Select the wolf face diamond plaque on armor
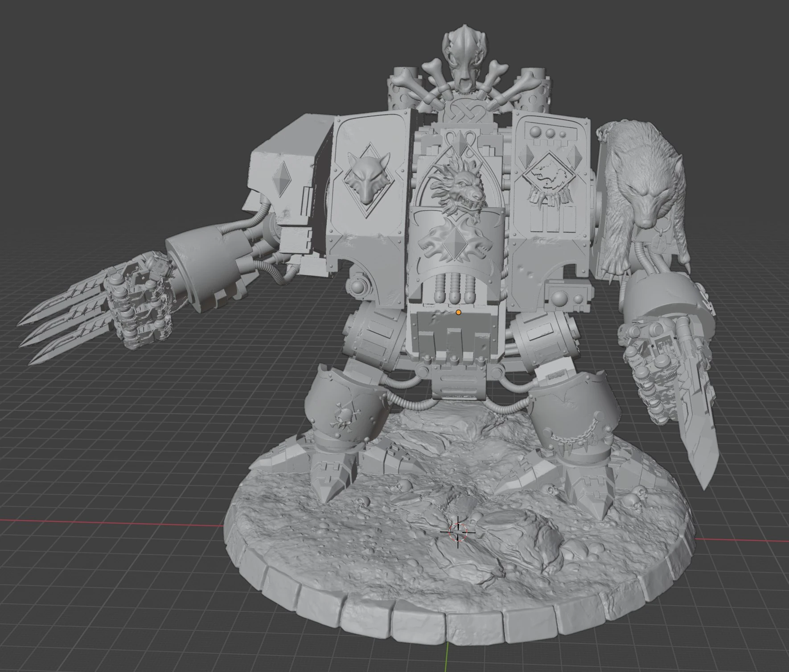The height and width of the screenshot is (672, 789). point(368,180)
